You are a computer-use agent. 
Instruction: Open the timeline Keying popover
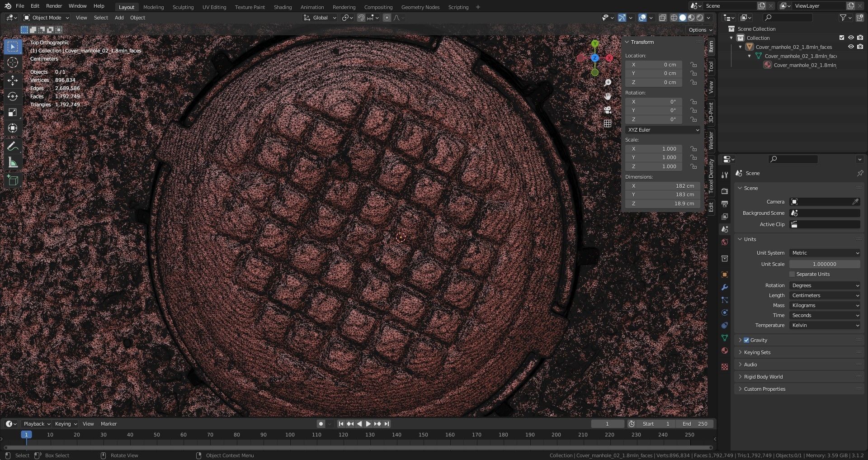click(x=66, y=424)
